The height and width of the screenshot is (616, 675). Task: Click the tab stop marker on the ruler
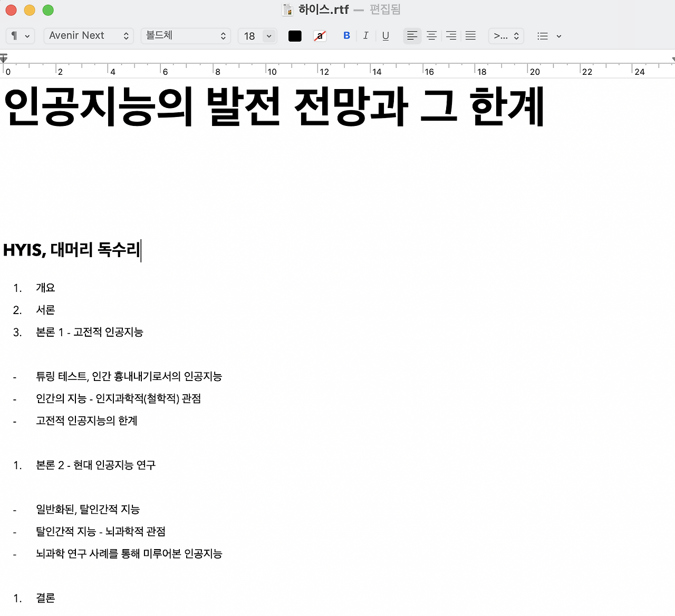pos(4,58)
